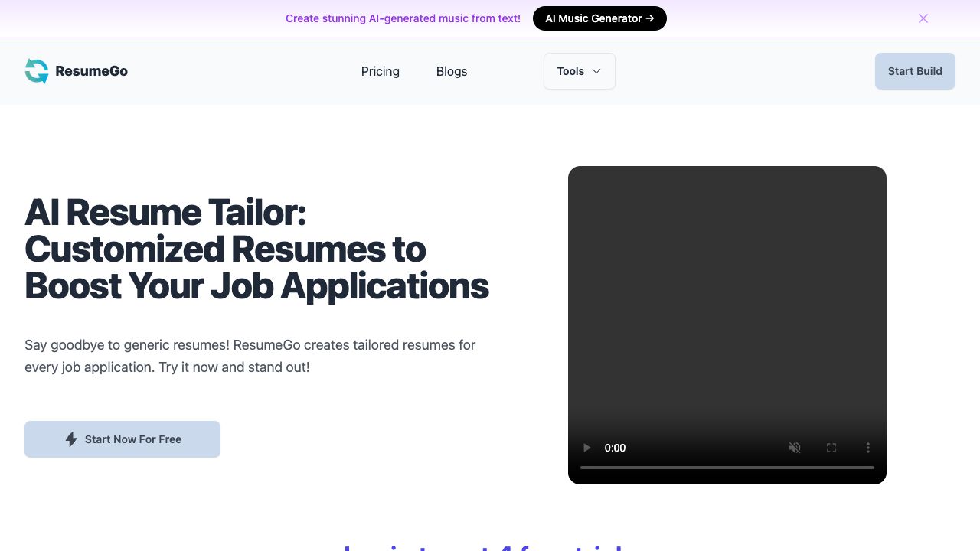This screenshot has height=551, width=980.
Task: Play the demo video
Action: pos(587,448)
